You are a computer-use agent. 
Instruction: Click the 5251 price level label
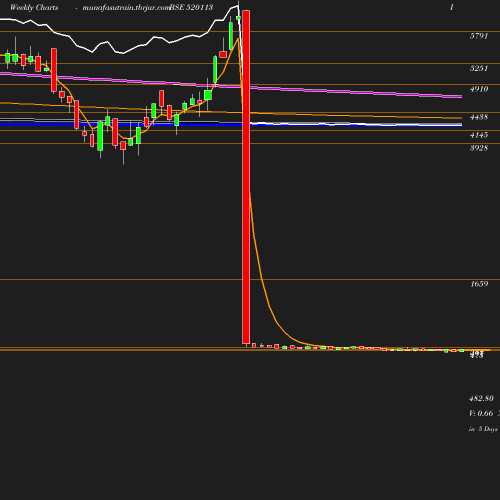coord(479,68)
